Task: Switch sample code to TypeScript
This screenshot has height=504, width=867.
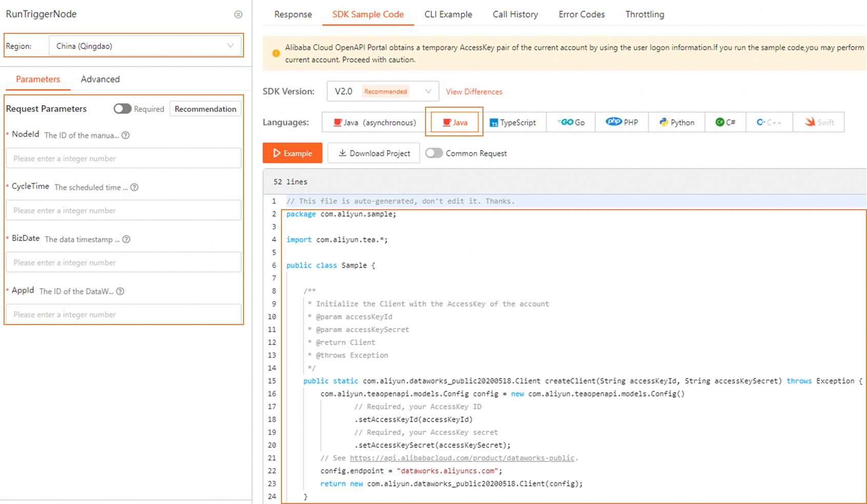Action: coord(514,122)
